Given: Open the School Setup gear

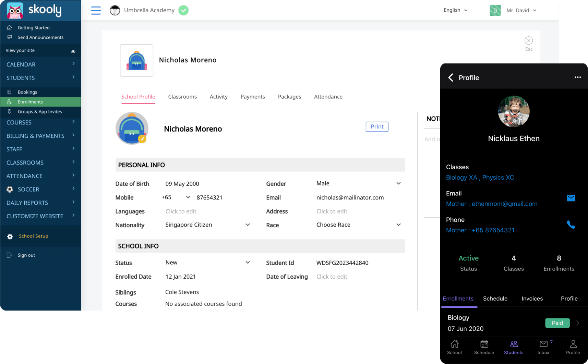Looking at the screenshot, I should [x=10, y=236].
